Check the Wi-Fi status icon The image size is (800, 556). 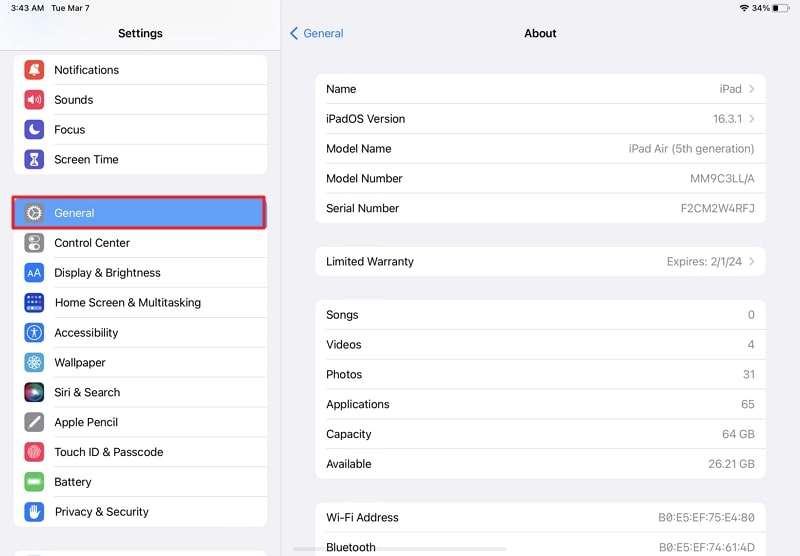click(x=744, y=8)
